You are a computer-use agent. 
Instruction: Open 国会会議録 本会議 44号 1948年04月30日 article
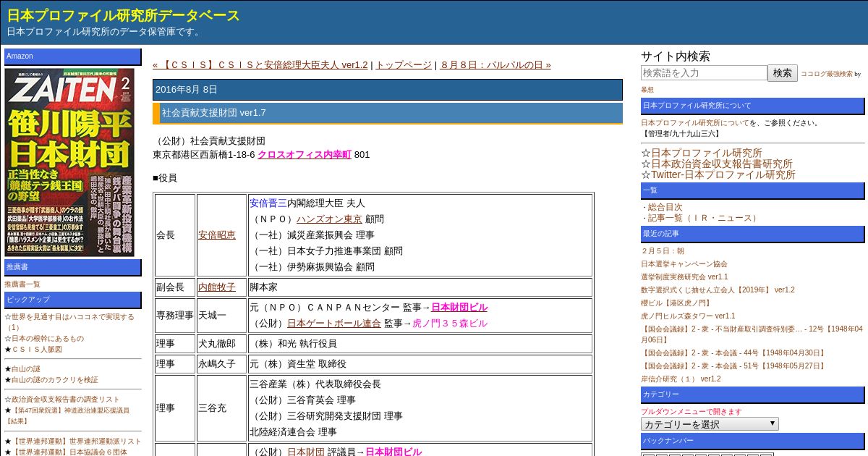click(733, 352)
